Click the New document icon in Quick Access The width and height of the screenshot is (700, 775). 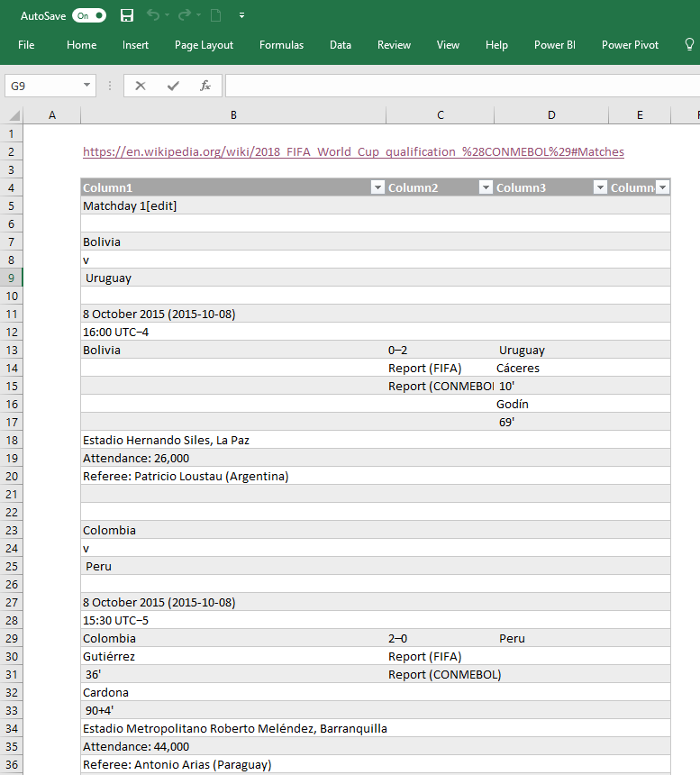216,16
